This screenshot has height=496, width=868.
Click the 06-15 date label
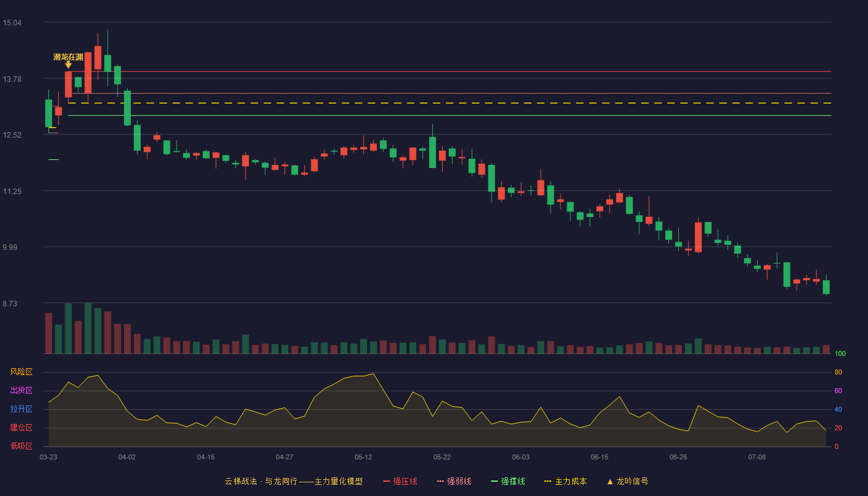pyautogui.click(x=600, y=457)
